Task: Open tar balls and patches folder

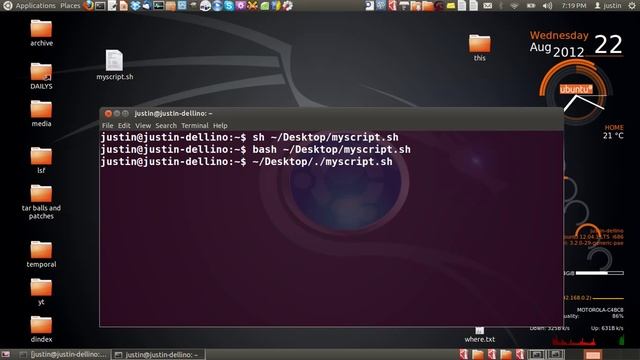Action: pyautogui.click(x=41, y=202)
